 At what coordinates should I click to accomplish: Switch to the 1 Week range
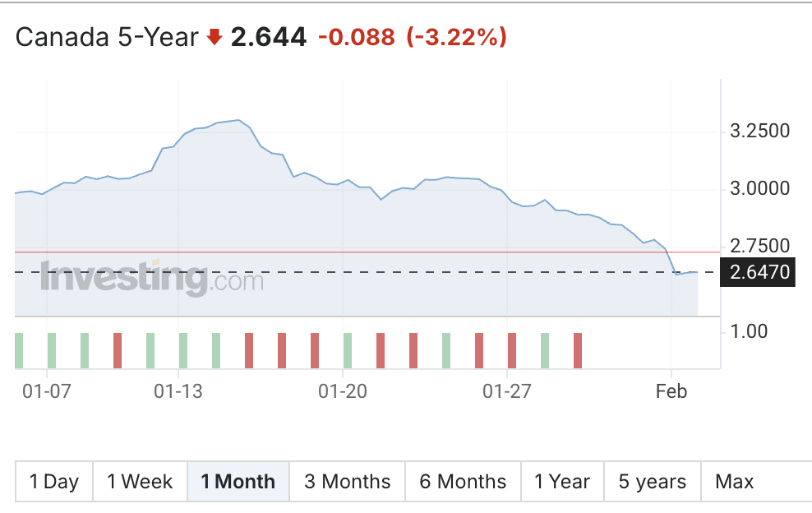[140, 481]
